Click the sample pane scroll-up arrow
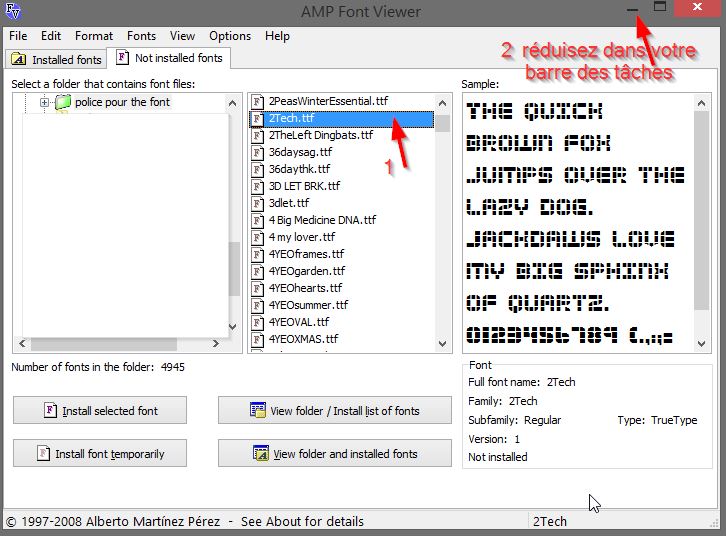 click(704, 101)
